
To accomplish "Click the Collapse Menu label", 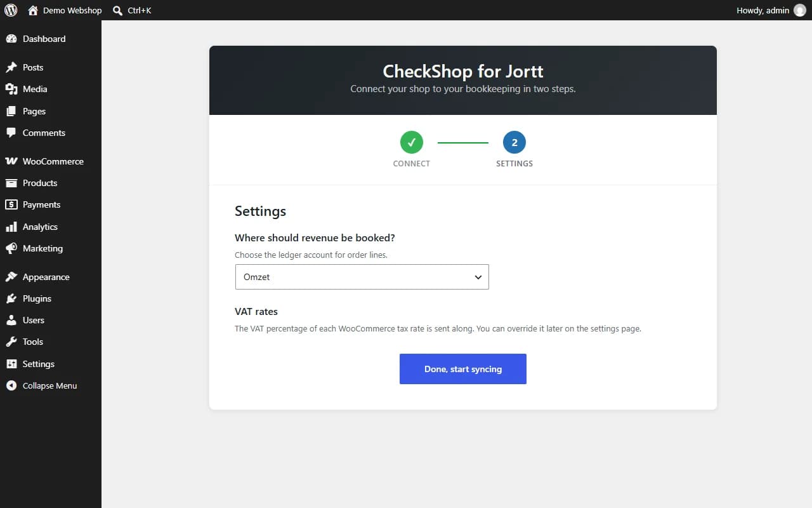I will (x=49, y=385).
